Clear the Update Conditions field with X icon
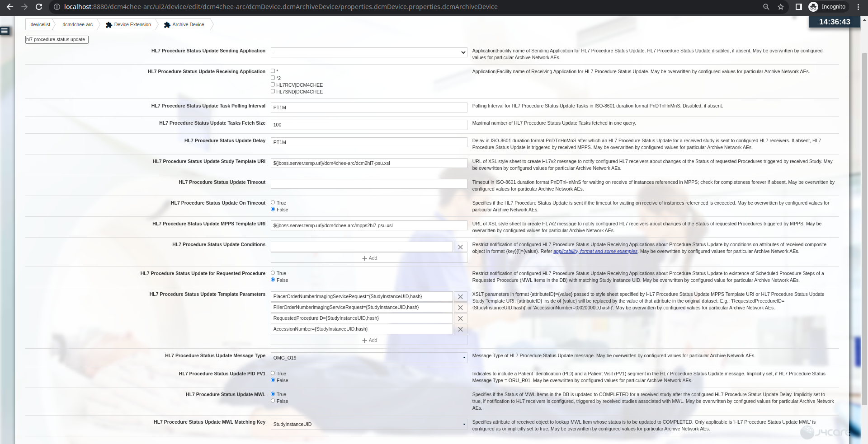868x444 pixels. [460, 247]
